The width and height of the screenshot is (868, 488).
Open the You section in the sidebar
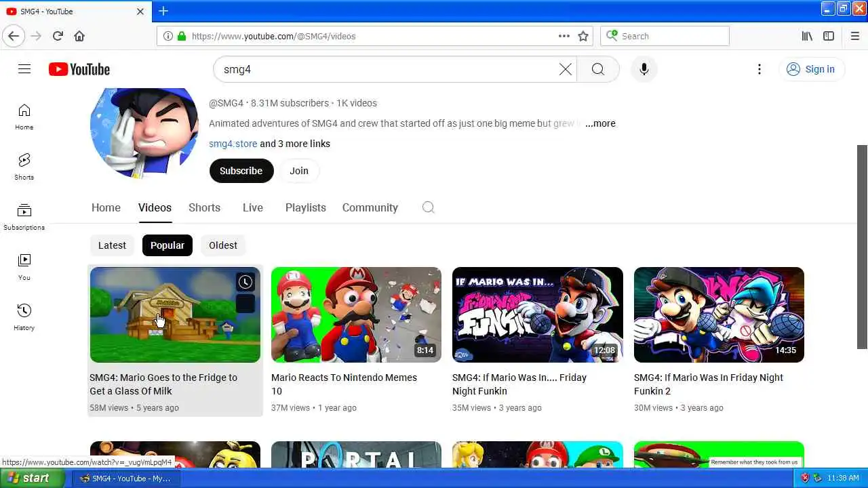coord(24,268)
